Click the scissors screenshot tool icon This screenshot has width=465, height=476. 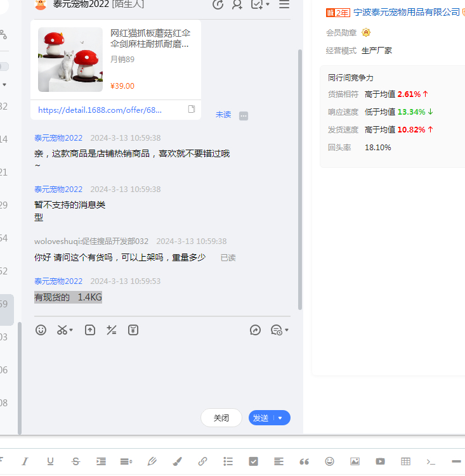(62, 330)
